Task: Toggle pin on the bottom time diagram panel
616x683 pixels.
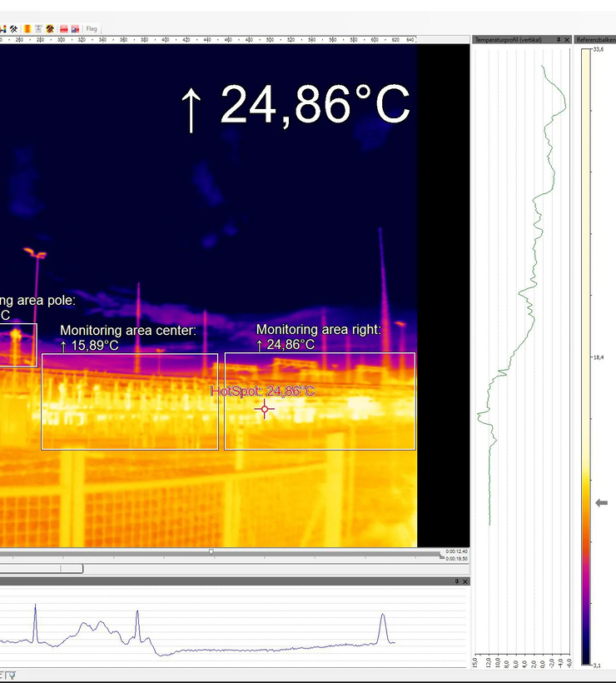Action: coord(456,581)
